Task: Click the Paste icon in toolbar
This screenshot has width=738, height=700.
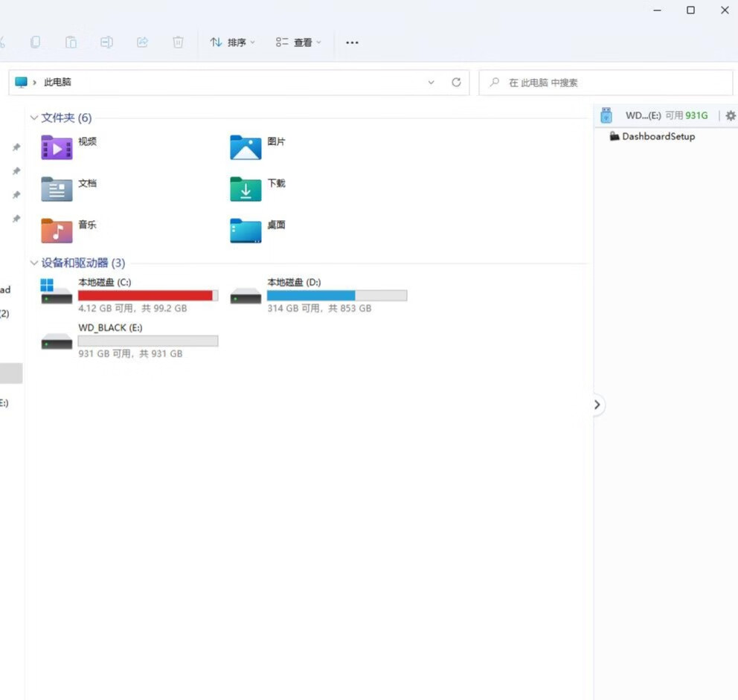Action: tap(71, 42)
